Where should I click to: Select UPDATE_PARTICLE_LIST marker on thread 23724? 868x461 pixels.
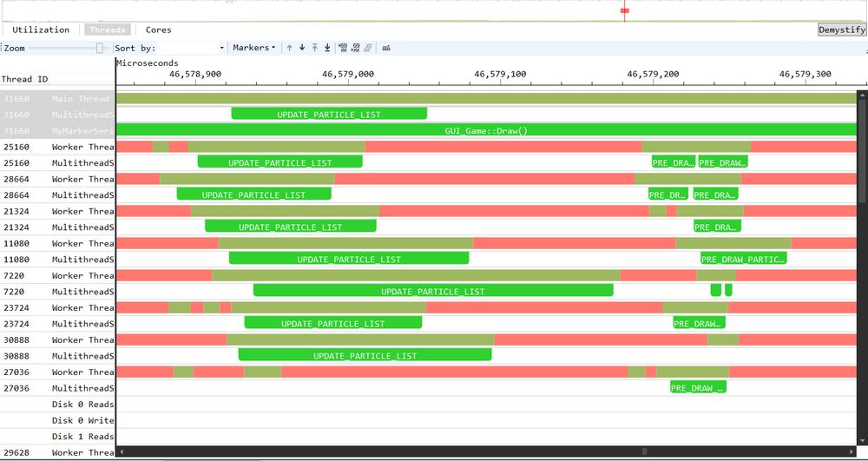(x=333, y=323)
